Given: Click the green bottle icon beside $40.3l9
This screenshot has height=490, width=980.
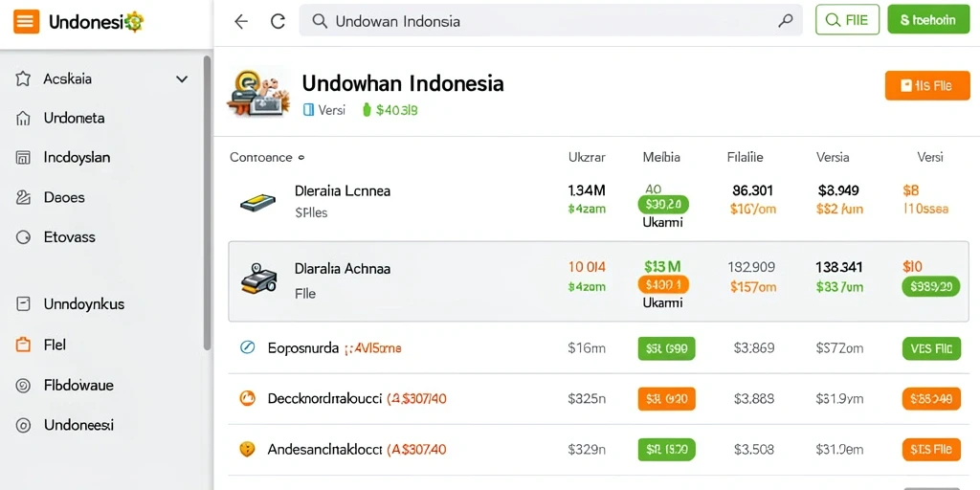Looking at the screenshot, I should click(367, 111).
